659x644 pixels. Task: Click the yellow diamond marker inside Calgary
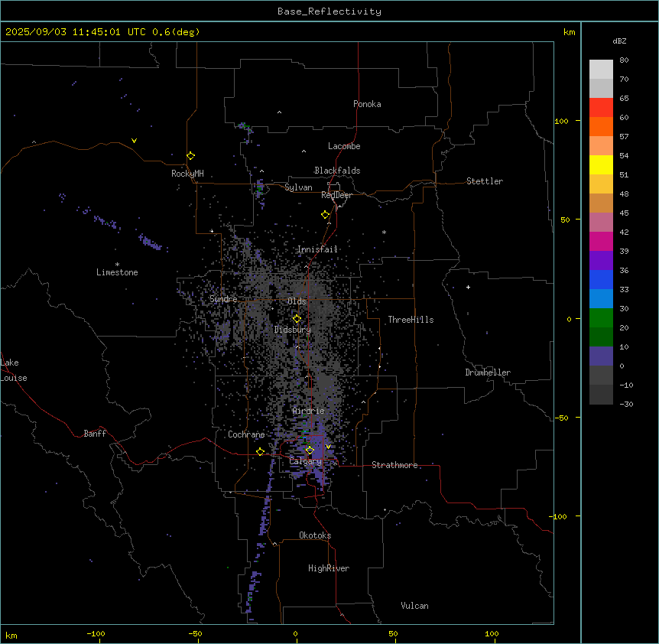[310, 450]
